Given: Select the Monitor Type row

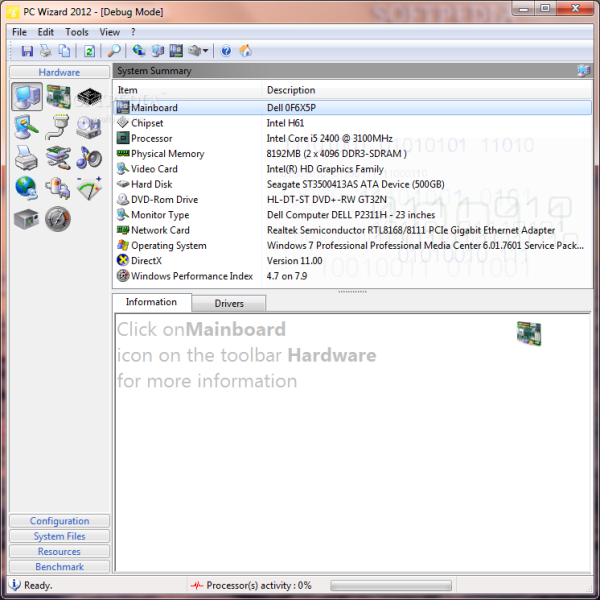Looking at the screenshot, I should pyautogui.click(x=353, y=215).
